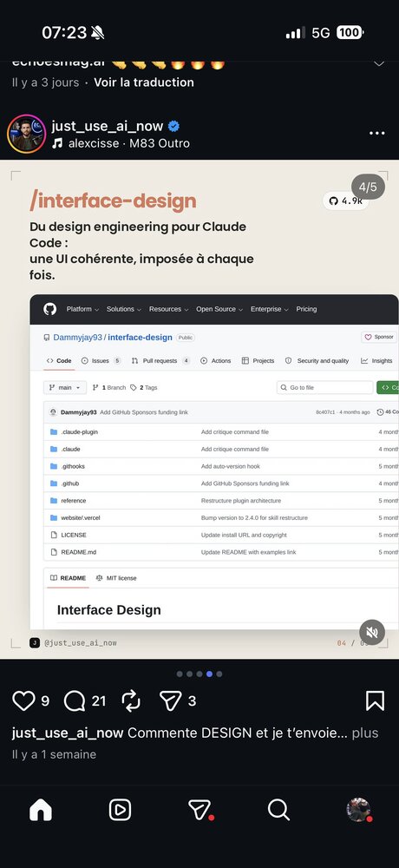
Task: Select the Projects tab
Action: tap(258, 360)
